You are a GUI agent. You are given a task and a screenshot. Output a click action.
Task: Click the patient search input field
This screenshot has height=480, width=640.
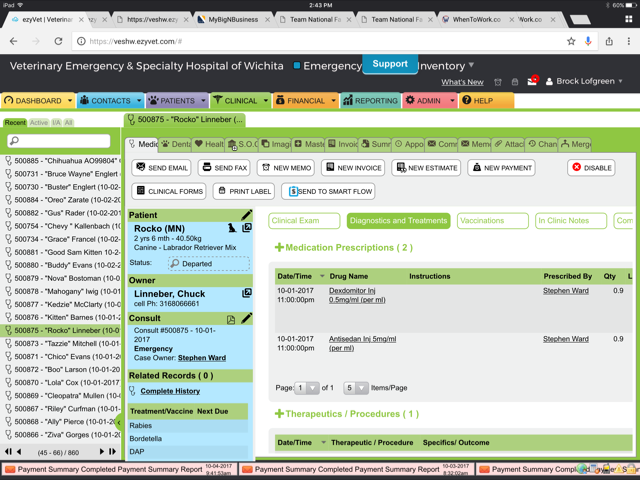62,141
